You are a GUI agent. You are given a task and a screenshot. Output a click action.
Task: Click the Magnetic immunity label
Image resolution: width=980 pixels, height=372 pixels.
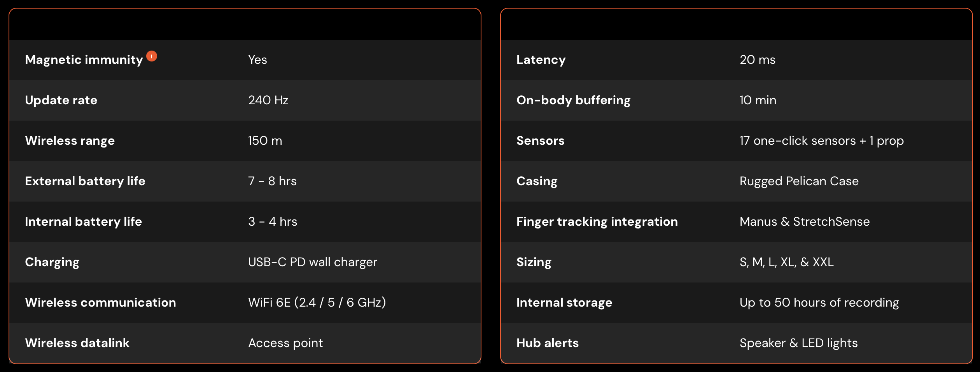coord(84,60)
